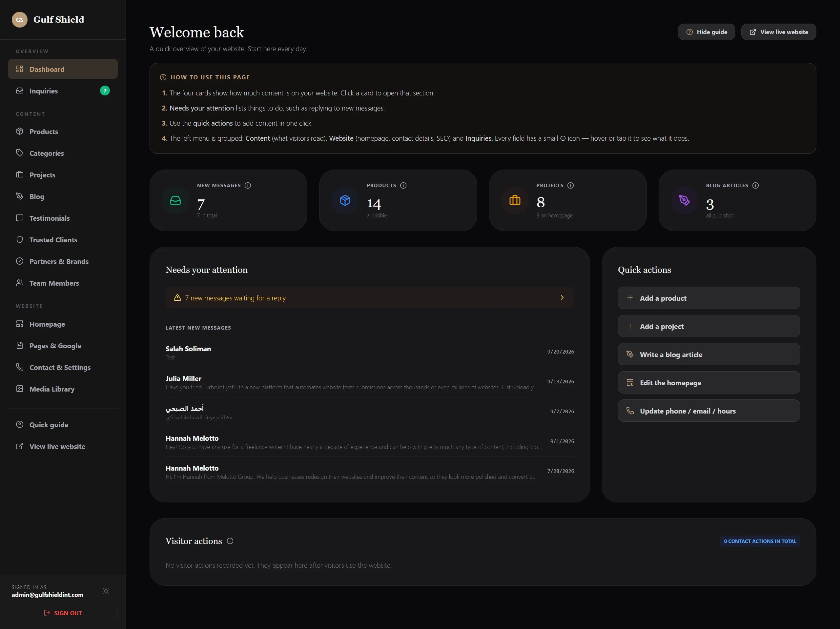The image size is (840, 629).
Task: Click the Hide guide button
Action: (x=706, y=32)
